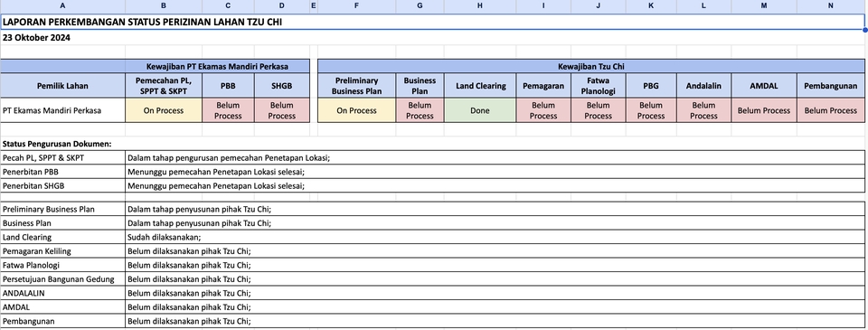Viewport: 868px width, 330px height.
Task: Select 'Belum Process' under Pemagaran column
Action: 543,110
